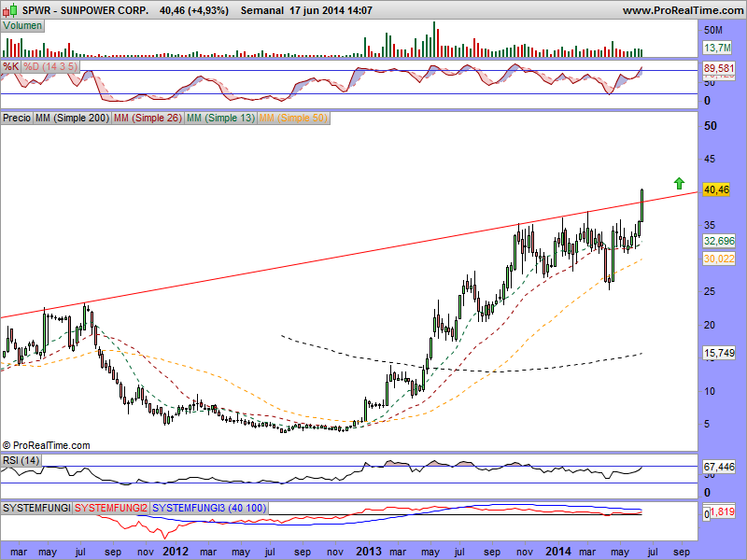Click the candlestick chart icon beside SPWR

coord(10,9)
